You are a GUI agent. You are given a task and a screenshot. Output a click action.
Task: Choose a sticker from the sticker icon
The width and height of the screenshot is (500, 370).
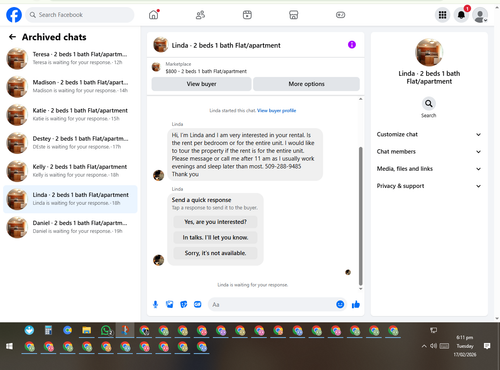click(x=184, y=304)
